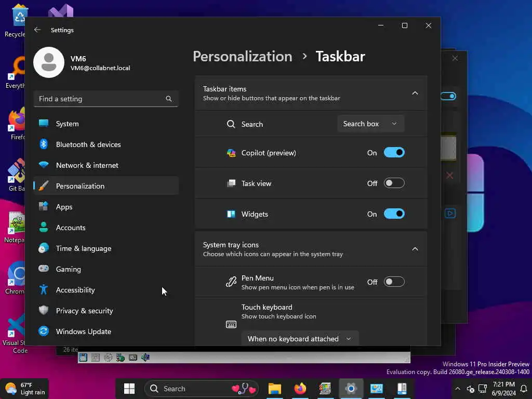Open the Accounts settings category
The width and height of the screenshot is (532, 399).
[106, 228]
